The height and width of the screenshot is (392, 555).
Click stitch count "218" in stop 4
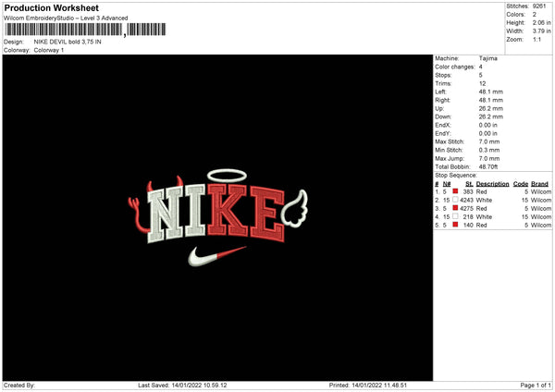click(x=468, y=216)
